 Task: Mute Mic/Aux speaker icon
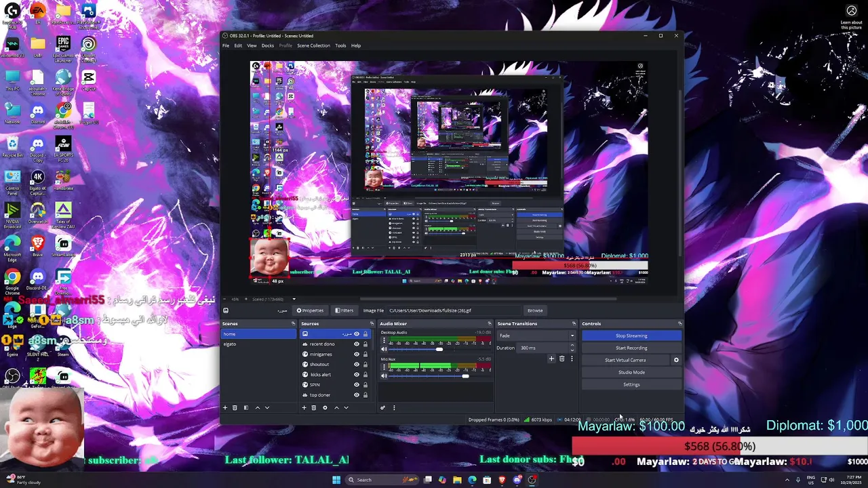(x=384, y=375)
